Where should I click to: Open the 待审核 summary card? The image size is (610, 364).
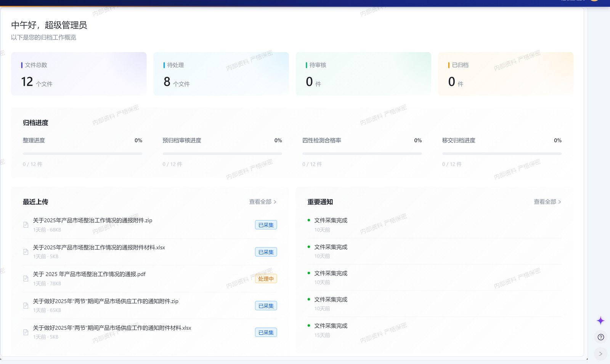pos(363,74)
